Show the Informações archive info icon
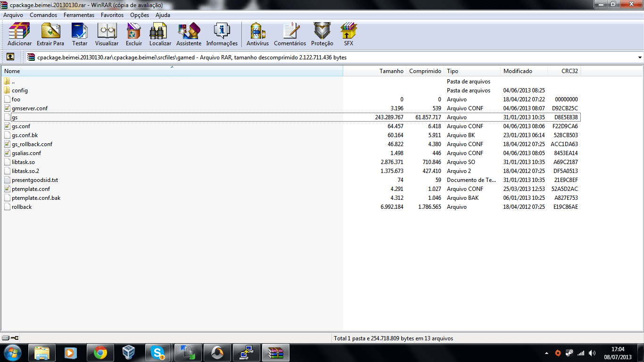This screenshot has width=644, height=362. (222, 32)
